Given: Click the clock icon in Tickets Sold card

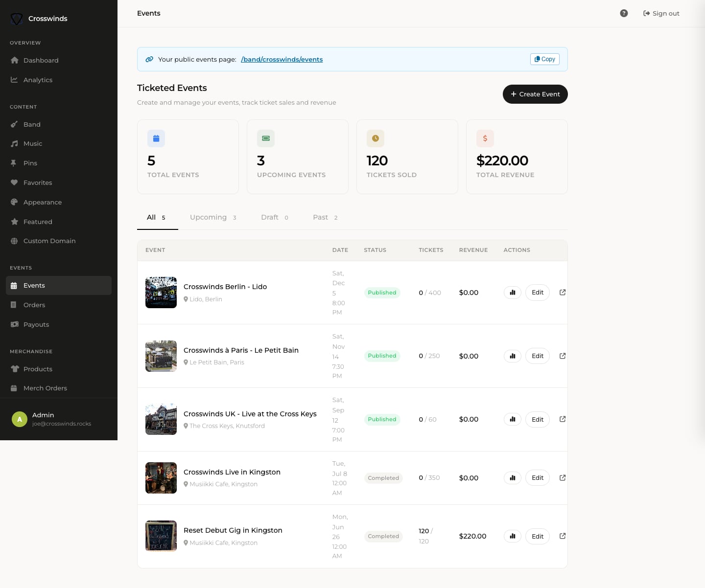Looking at the screenshot, I should pyautogui.click(x=376, y=138).
